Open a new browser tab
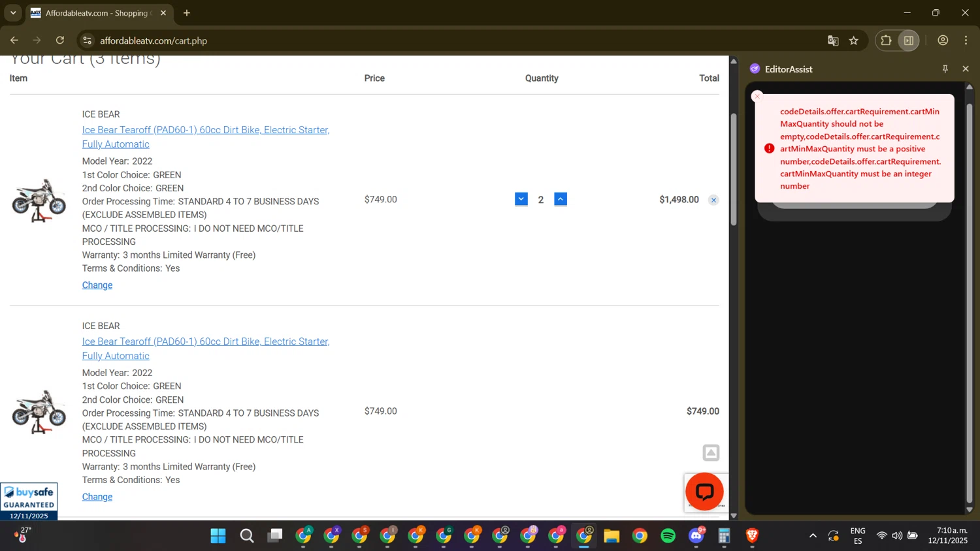 (187, 13)
